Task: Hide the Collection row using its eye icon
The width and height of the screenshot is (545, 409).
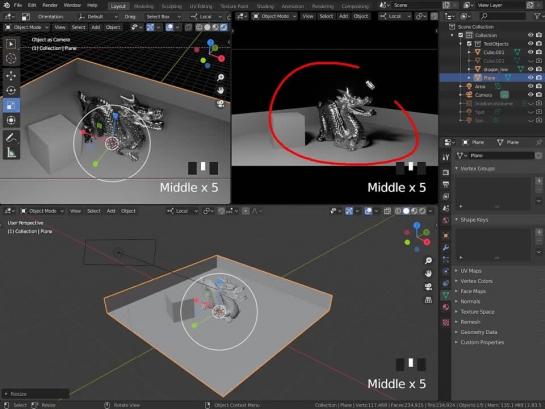Action: [x=530, y=35]
